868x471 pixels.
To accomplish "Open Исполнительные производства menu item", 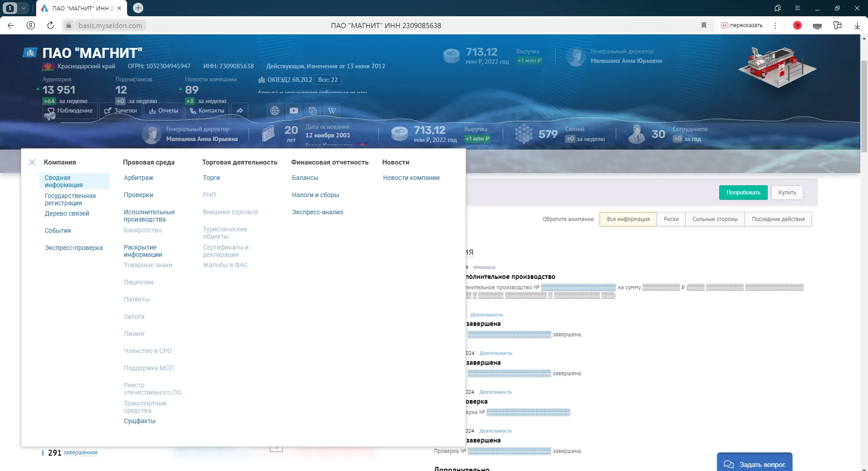I will (149, 216).
